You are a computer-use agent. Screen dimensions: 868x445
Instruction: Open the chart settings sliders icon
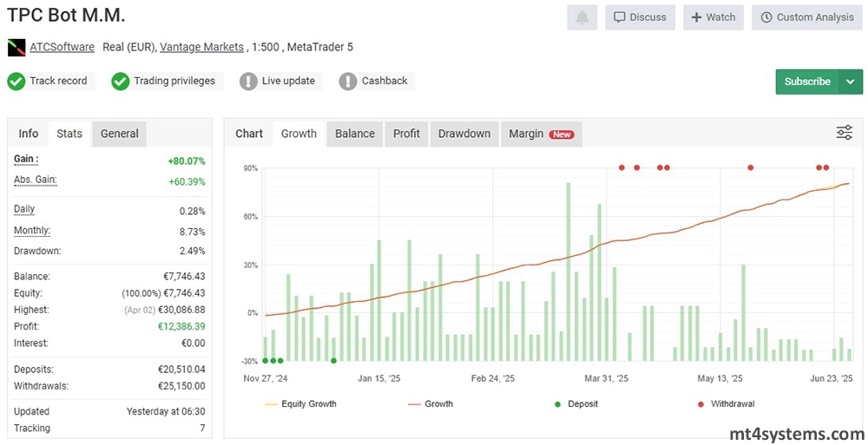[x=844, y=133]
